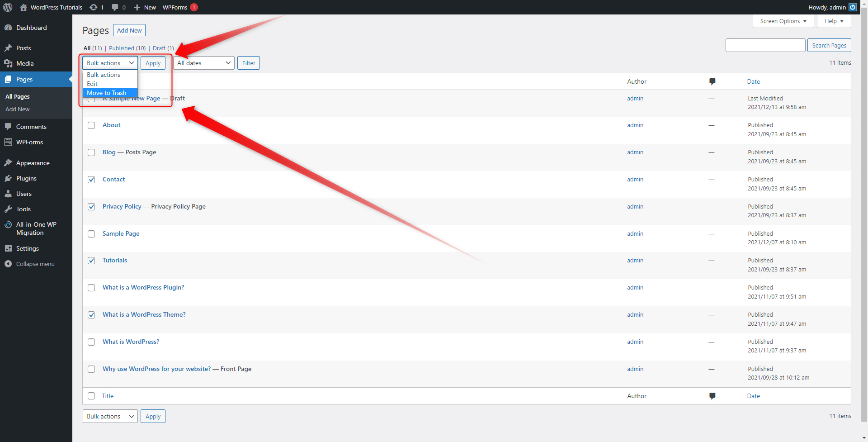Click the Dashboard gauge icon
Viewport: 868px width, 442px height.
pos(8,28)
